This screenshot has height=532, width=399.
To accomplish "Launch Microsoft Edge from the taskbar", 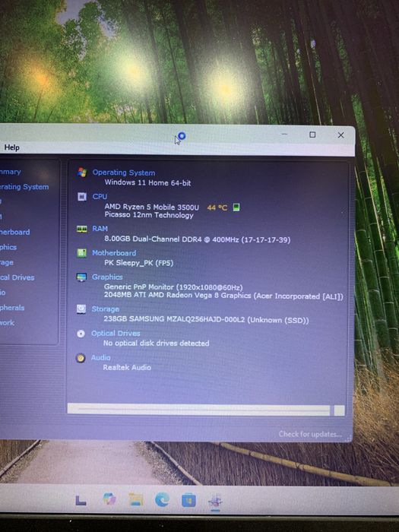I will [x=162, y=500].
